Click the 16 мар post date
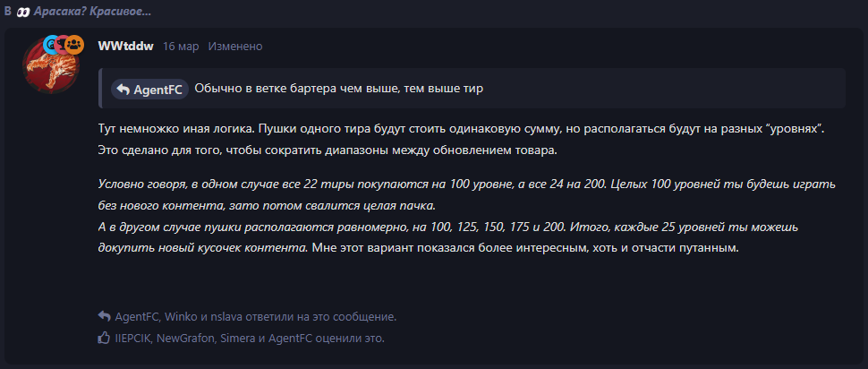Screen dimensions: 868x369 tap(181, 47)
